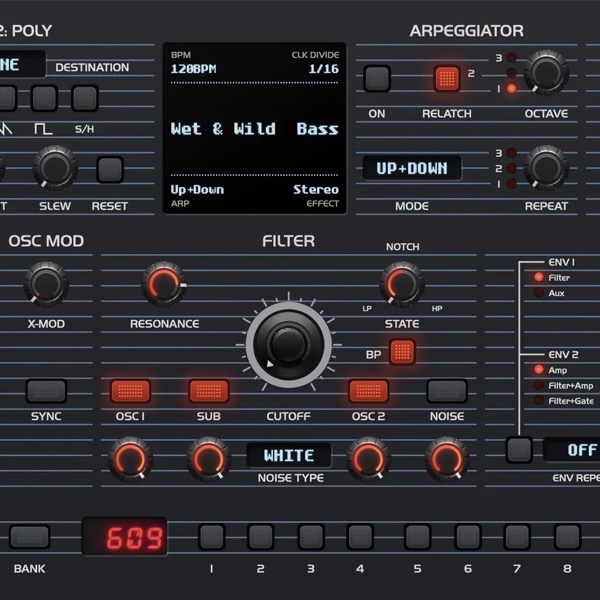Toggle the OSC 2 mixer button

point(368,391)
